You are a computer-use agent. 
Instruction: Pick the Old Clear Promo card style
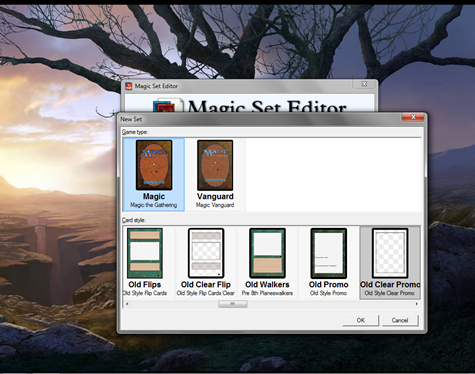pos(390,262)
